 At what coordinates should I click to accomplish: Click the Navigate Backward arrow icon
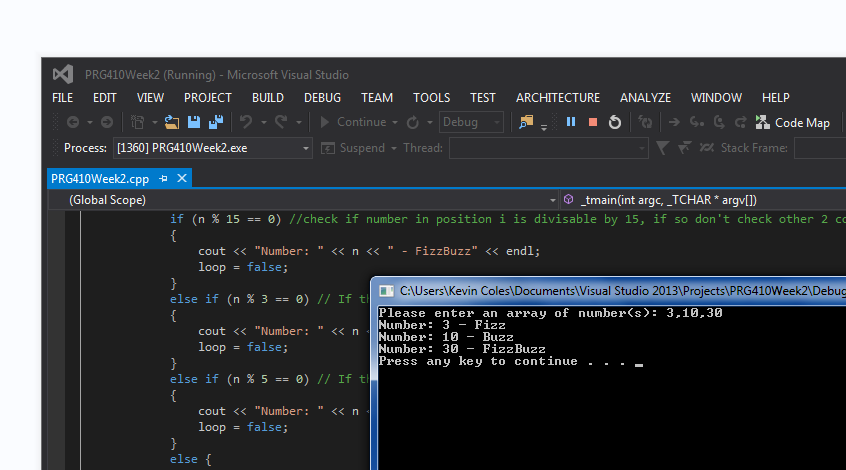[x=73, y=122]
